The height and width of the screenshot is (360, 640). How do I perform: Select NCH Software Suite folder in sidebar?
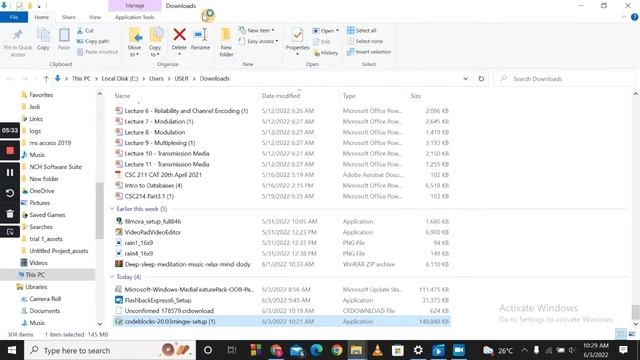56,167
